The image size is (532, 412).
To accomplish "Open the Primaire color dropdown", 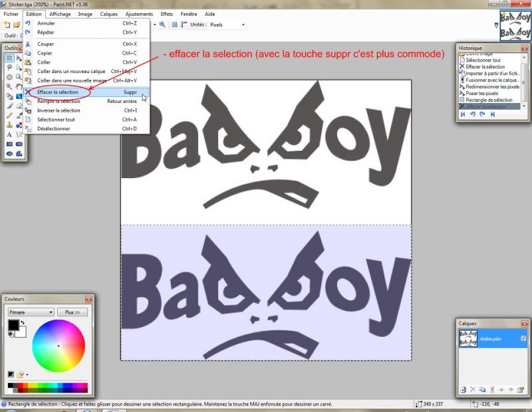I will pyautogui.click(x=31, y=312).
